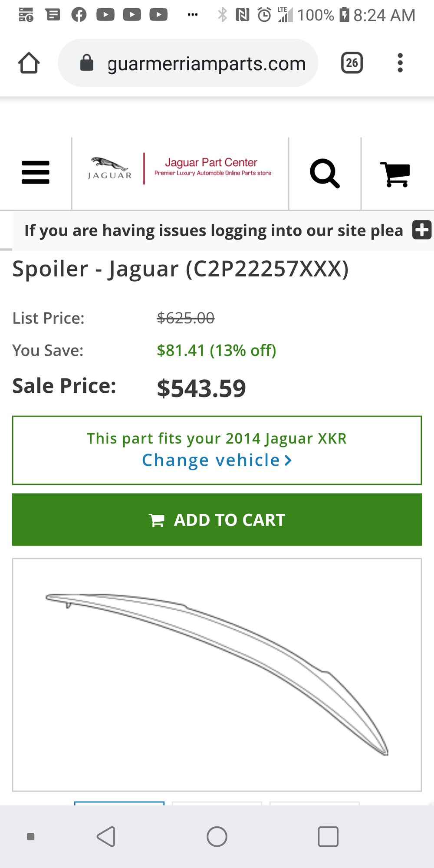434x868 pixels.
Task: Select the third image thumbnail below diagram
Action: point(315,803)
